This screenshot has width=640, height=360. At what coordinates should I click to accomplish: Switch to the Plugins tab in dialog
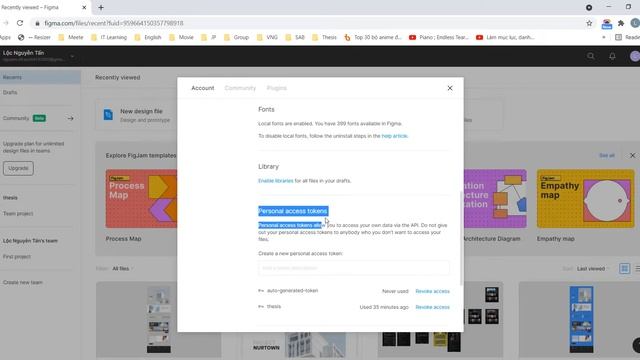277,88
